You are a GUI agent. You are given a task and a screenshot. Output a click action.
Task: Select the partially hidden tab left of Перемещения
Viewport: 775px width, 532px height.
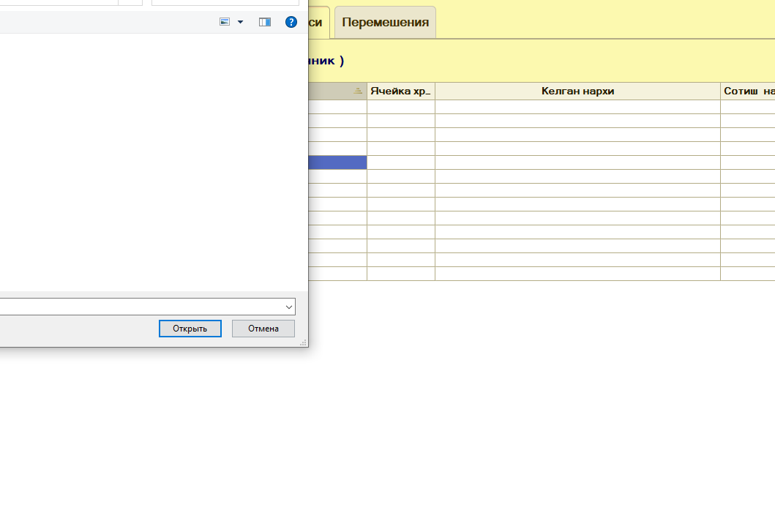click(318, 22)
